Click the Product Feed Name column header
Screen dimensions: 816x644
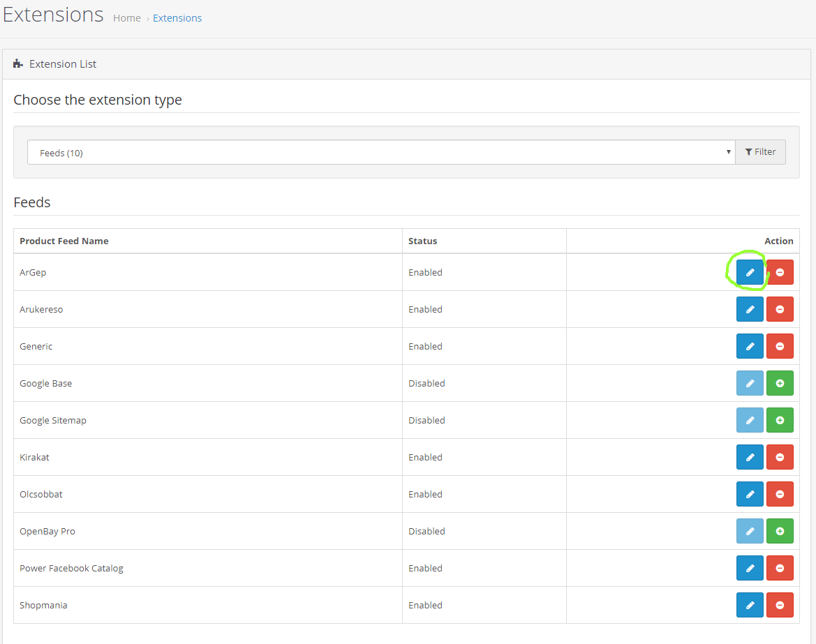tap(64, 241)
